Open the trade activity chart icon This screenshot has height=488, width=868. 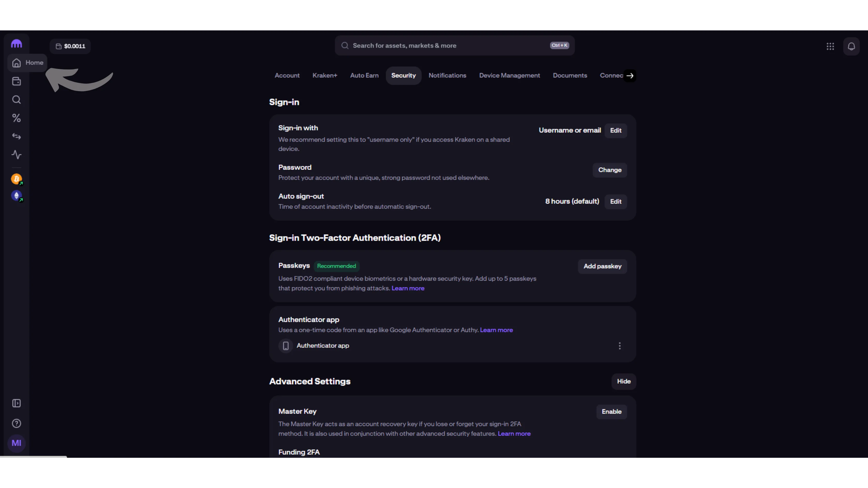pyautogui.click(x=16, y=155)
